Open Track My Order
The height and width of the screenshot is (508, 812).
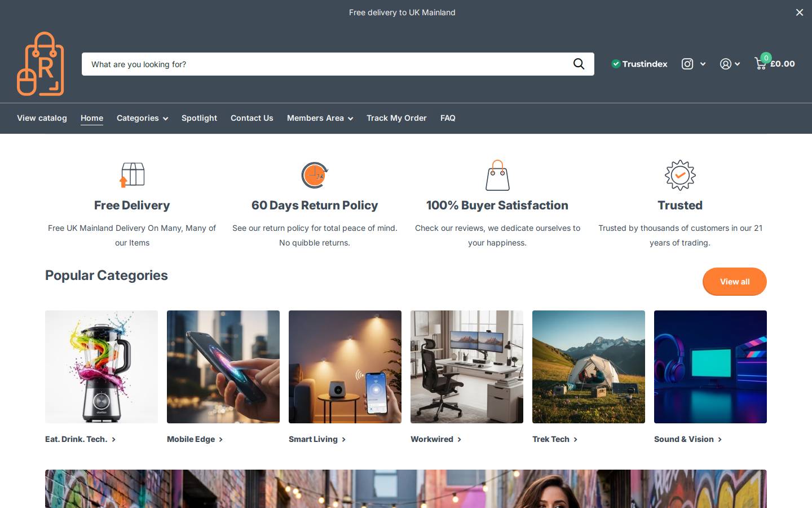coord(396,118)
